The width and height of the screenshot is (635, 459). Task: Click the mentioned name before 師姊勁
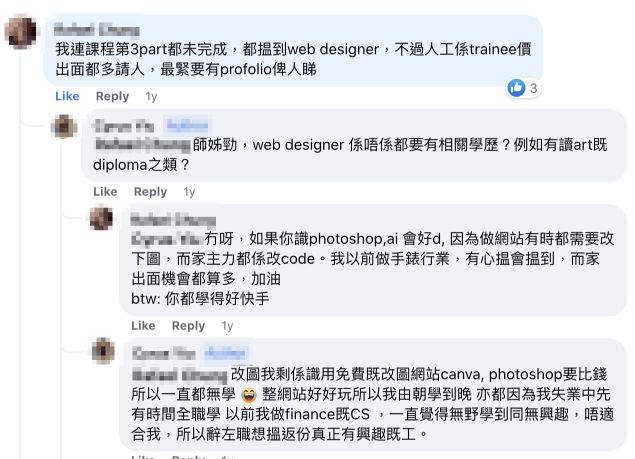point(142,145)
